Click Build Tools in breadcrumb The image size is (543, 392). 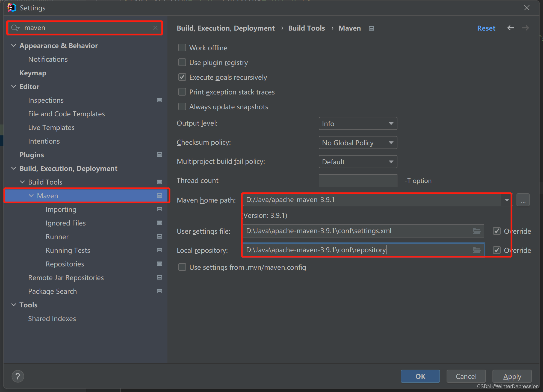[x=306, y=28]
